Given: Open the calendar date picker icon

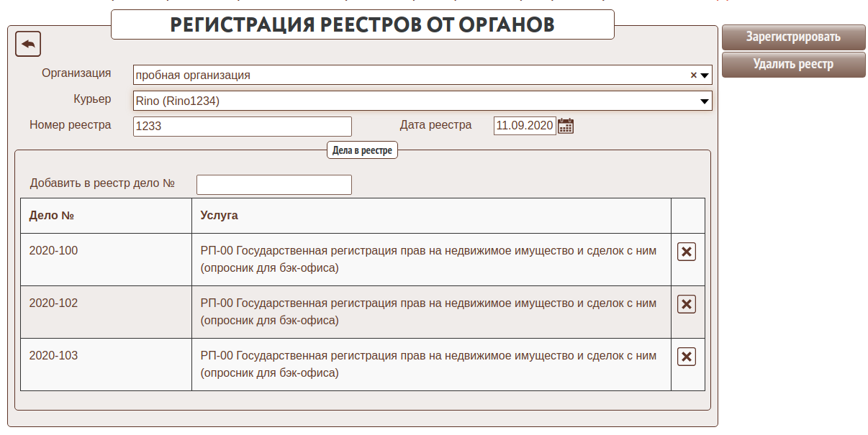Looking at the screenshot, I should coord(566,126).
